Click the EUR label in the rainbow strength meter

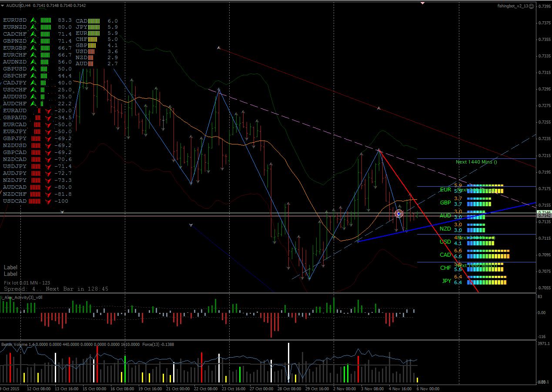pos(445,189)
